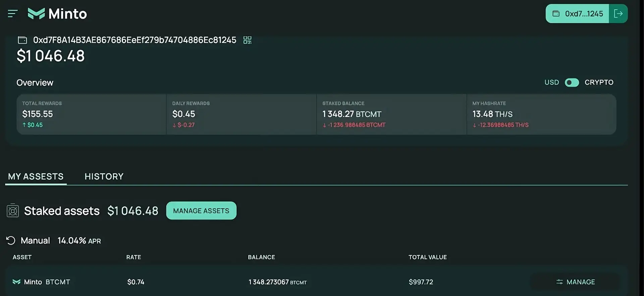Open the hamburger navigation menu

pyautogui.click(x=12, y=14)
